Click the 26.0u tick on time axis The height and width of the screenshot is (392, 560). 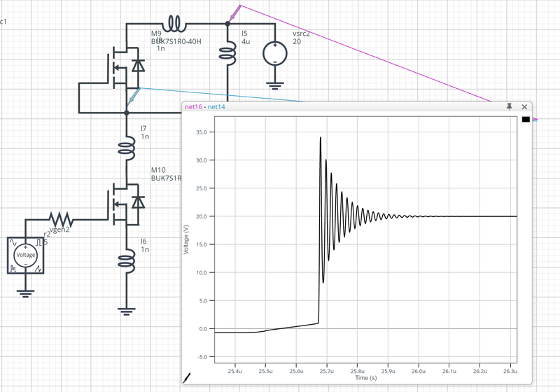(418, 371)
